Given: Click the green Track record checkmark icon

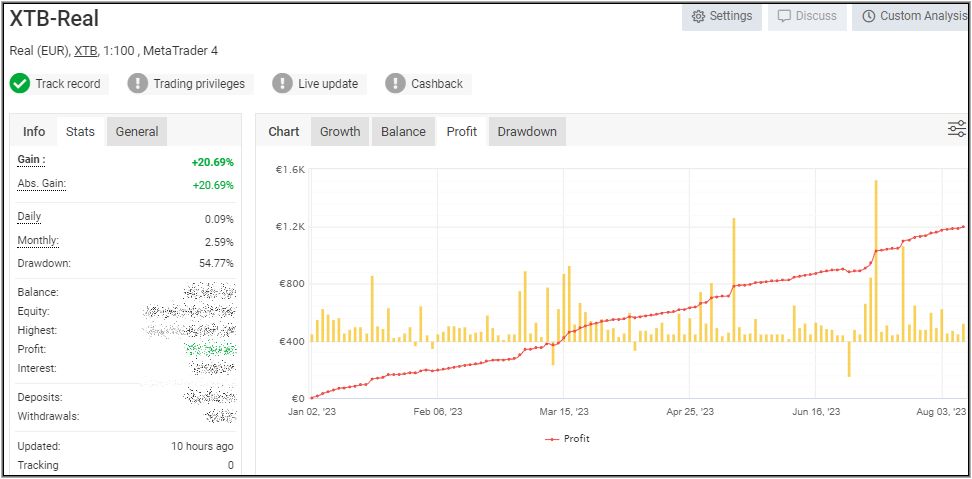Looking at the screenshot, I should pyautogui.click(x=20, y=84).
